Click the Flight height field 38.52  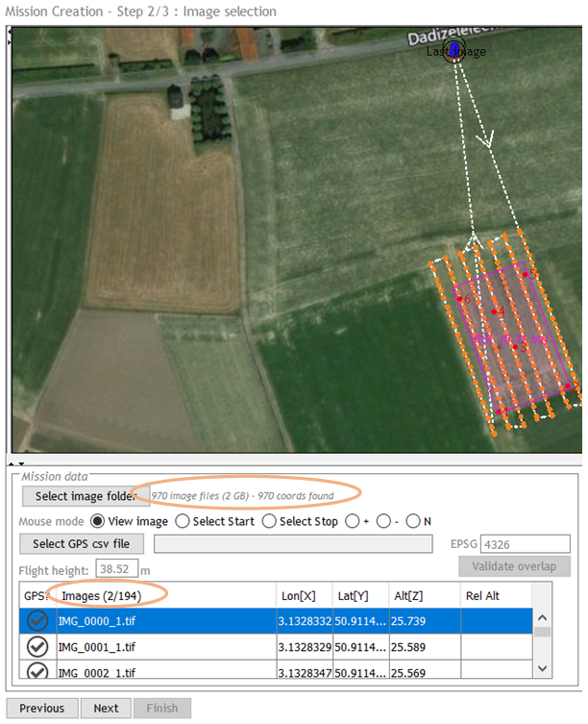coord(117,568)
